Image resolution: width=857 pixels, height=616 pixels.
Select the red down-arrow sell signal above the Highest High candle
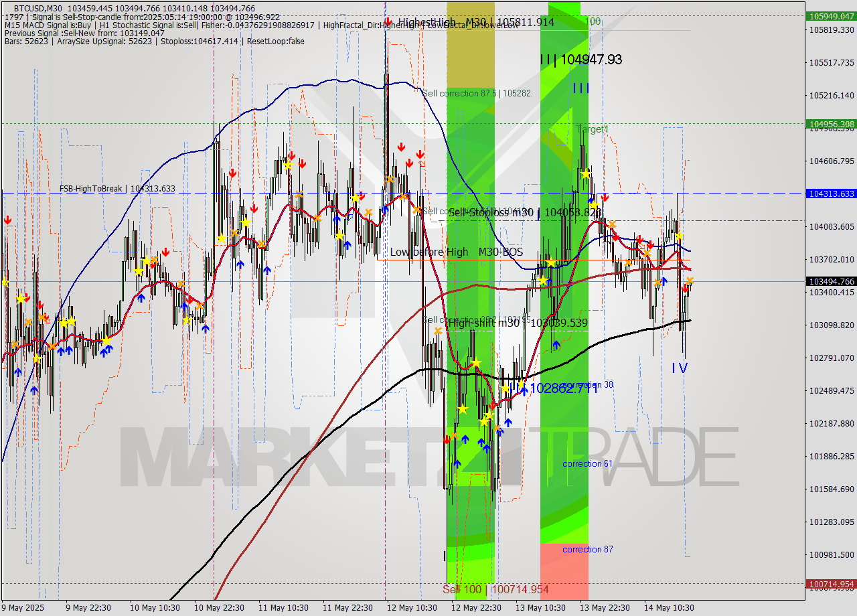click(388, 20)
